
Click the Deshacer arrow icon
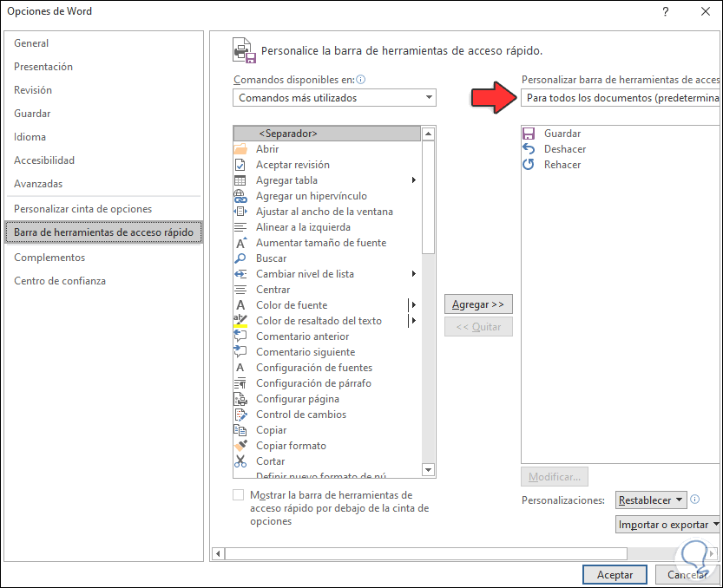[x=529, y=149]
